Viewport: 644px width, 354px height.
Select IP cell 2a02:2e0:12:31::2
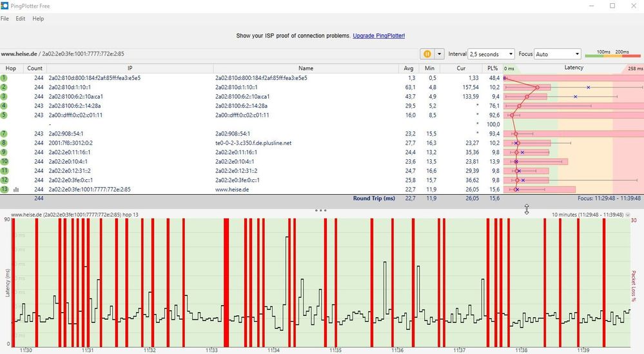(70, 171)
